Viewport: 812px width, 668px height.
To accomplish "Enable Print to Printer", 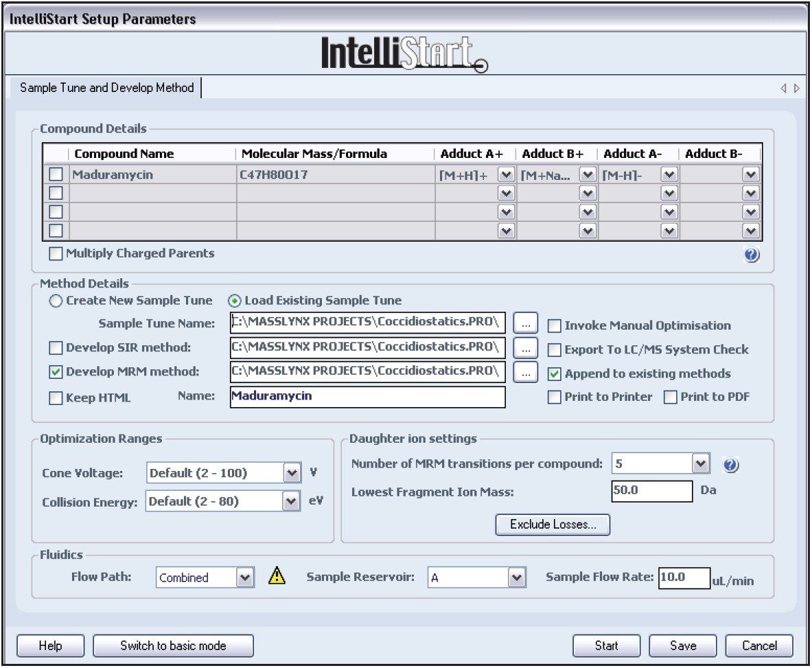I will point(554,398).
